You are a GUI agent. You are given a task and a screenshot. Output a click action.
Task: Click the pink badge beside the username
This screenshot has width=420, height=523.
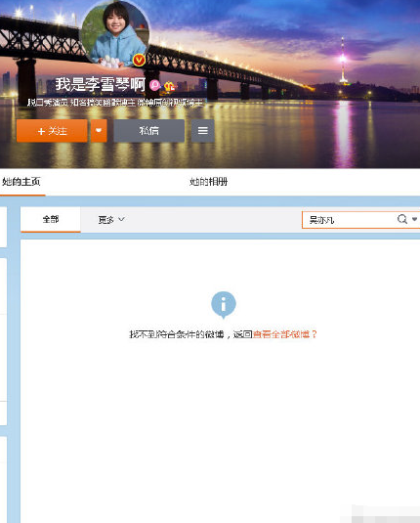coord(154,85)
